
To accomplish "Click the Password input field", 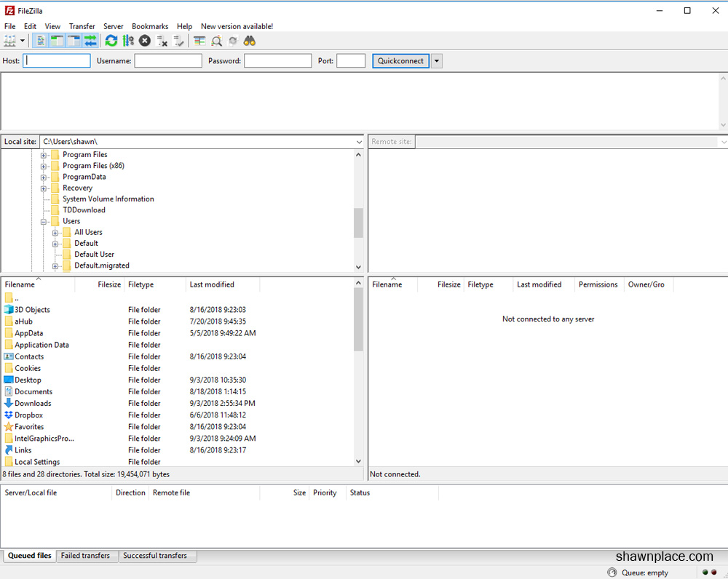I will coord(277,61).
